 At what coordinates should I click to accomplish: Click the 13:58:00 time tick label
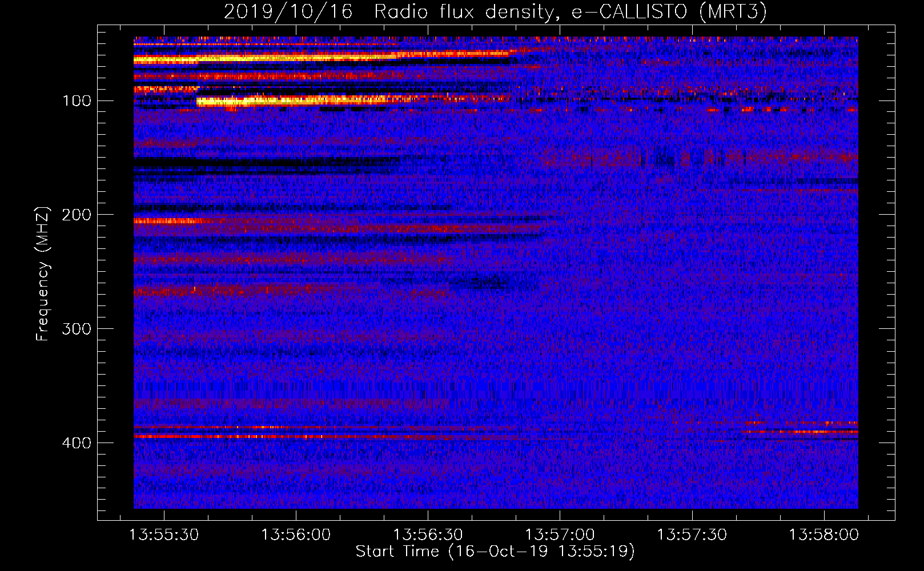[823, 535]
